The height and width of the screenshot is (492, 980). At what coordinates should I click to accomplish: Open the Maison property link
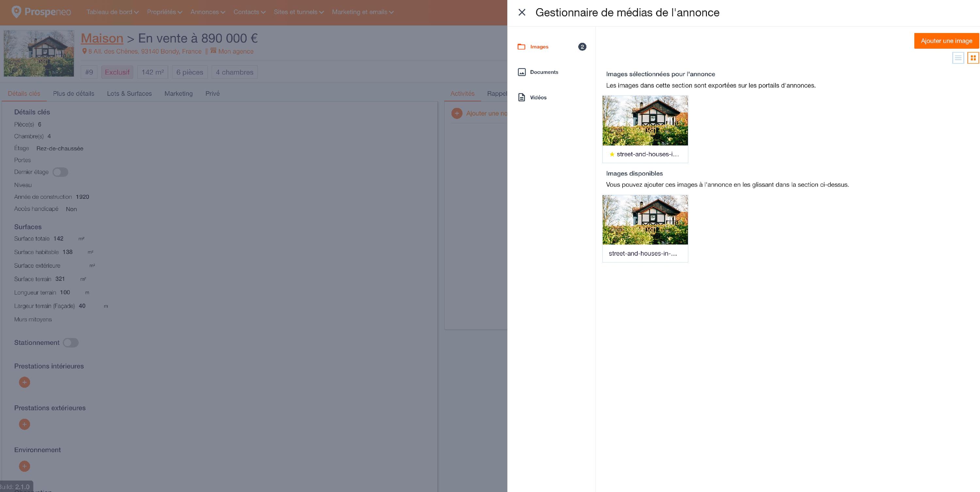tap(102, 38)
